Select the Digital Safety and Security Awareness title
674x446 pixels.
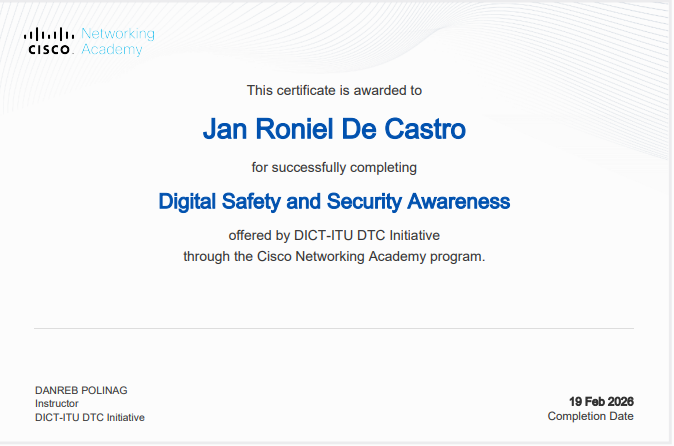pos(334,201)
